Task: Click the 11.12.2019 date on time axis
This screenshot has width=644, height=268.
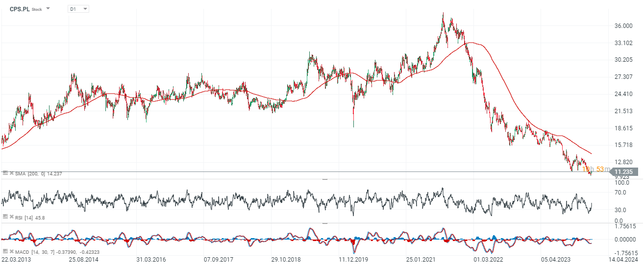Action: tap(353, 261)
